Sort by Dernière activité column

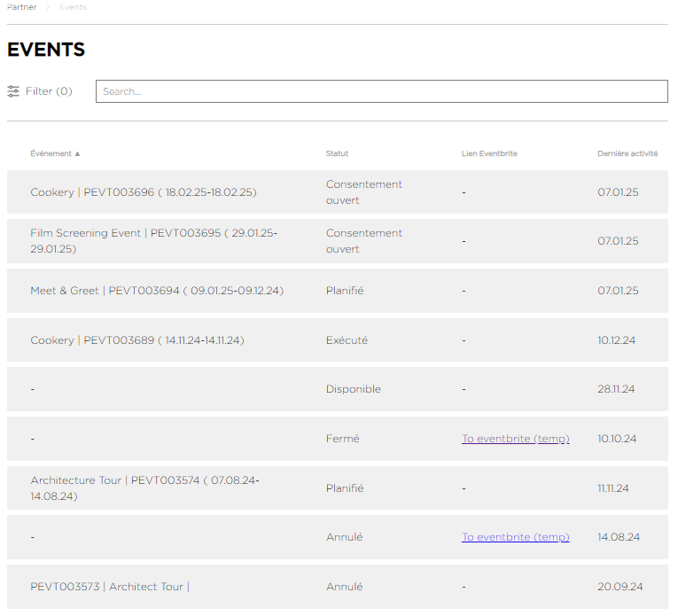[x=627, y=153]
